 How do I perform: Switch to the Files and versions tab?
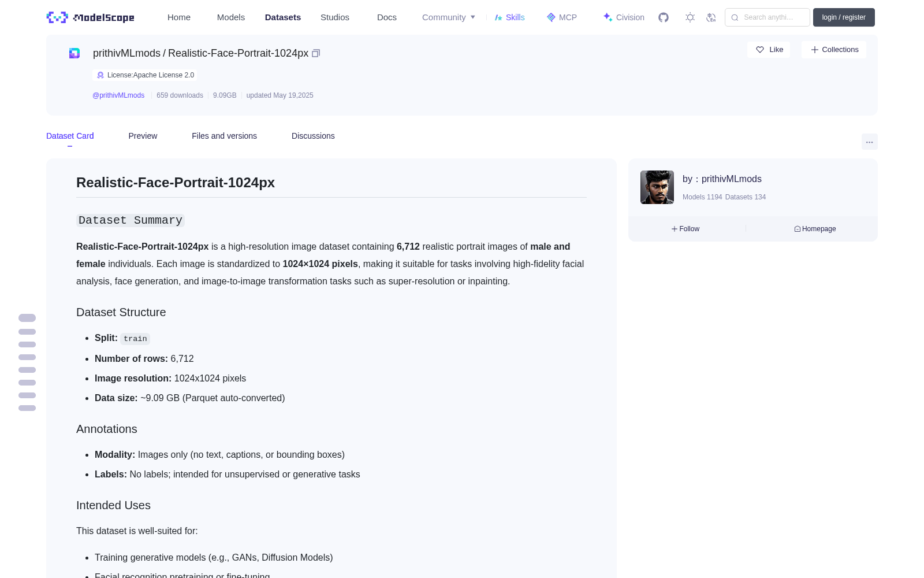pos(224,136)
